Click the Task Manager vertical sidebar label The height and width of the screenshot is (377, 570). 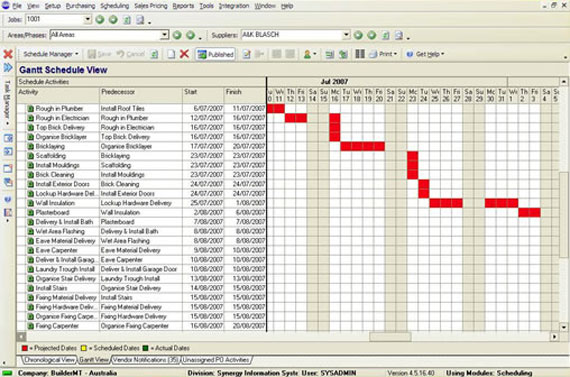pyautogui.click(x=7, y=100)
